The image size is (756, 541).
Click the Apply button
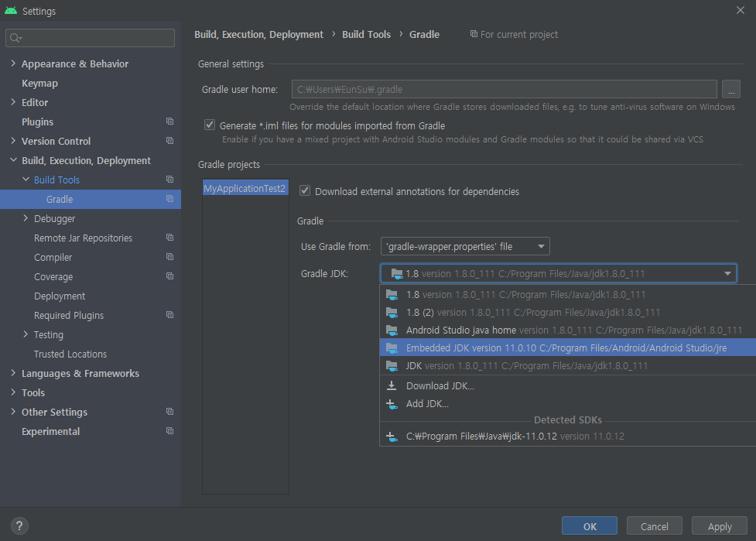[720, 526]
